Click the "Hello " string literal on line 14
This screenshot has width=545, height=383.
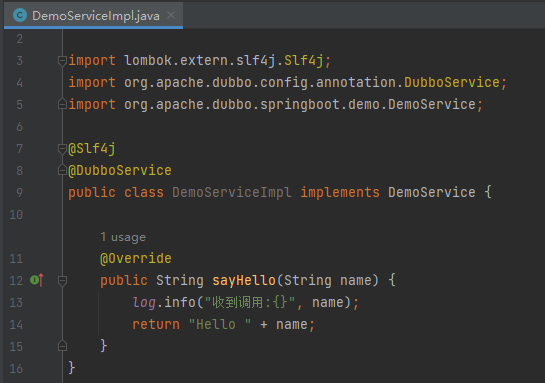tap(220, 325)
